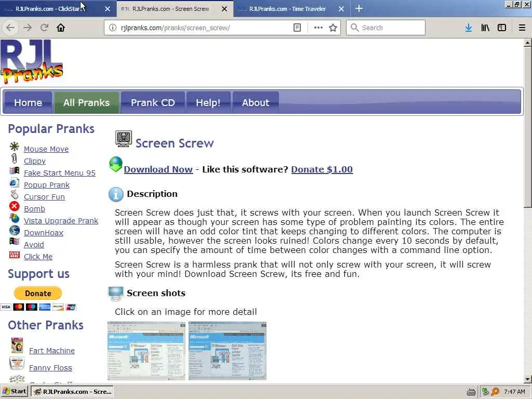
Task: Close the Time Traveler tab
Action: (x=341, y=9)
